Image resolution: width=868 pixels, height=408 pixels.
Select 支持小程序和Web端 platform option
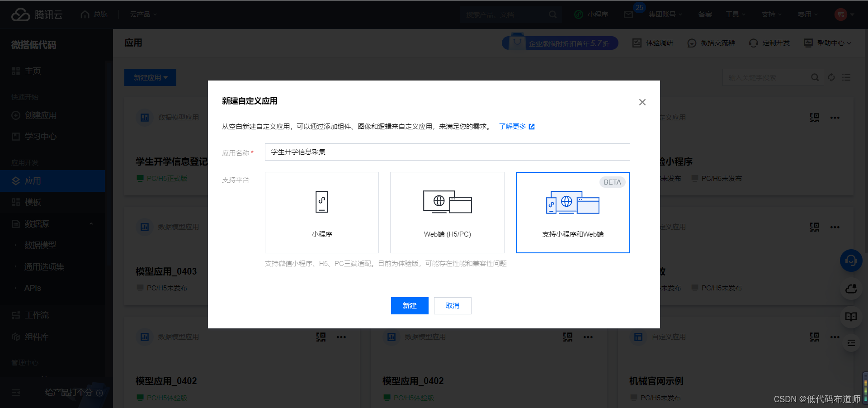coord(573,213)
